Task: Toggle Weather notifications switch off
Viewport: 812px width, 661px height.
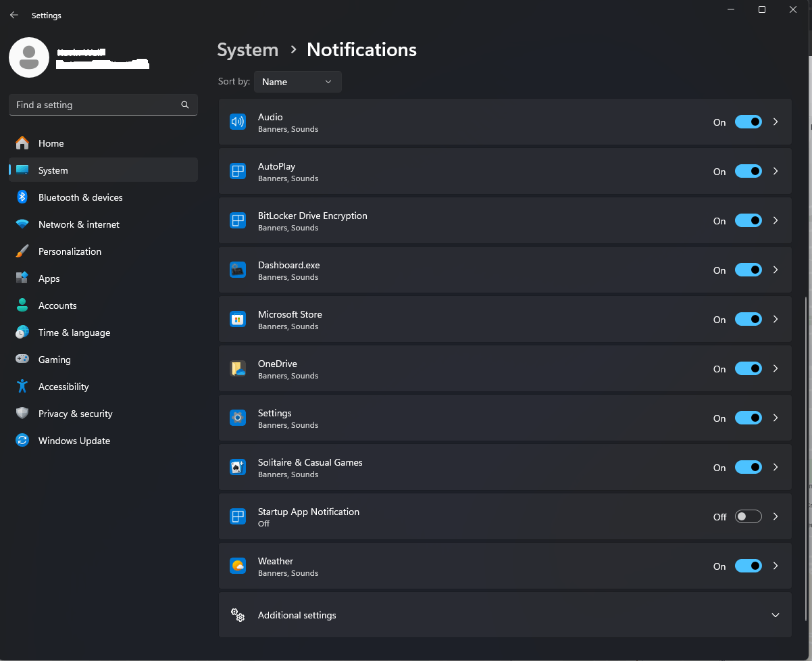Action: [x=748, y=566]
